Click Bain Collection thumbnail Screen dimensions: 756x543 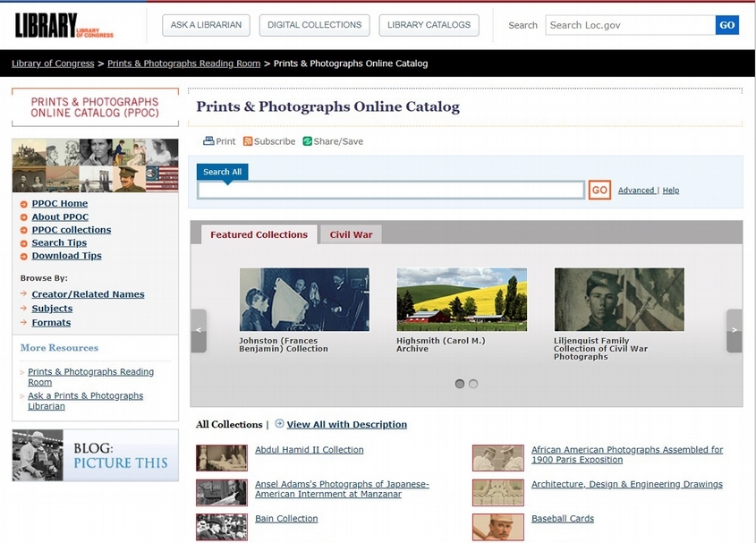click(222, 527)
